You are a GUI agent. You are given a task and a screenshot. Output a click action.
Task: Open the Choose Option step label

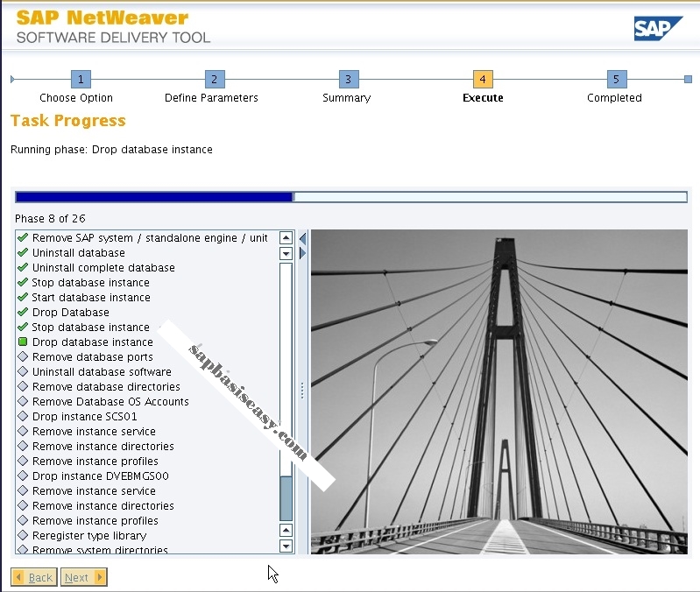pos(76,98)
